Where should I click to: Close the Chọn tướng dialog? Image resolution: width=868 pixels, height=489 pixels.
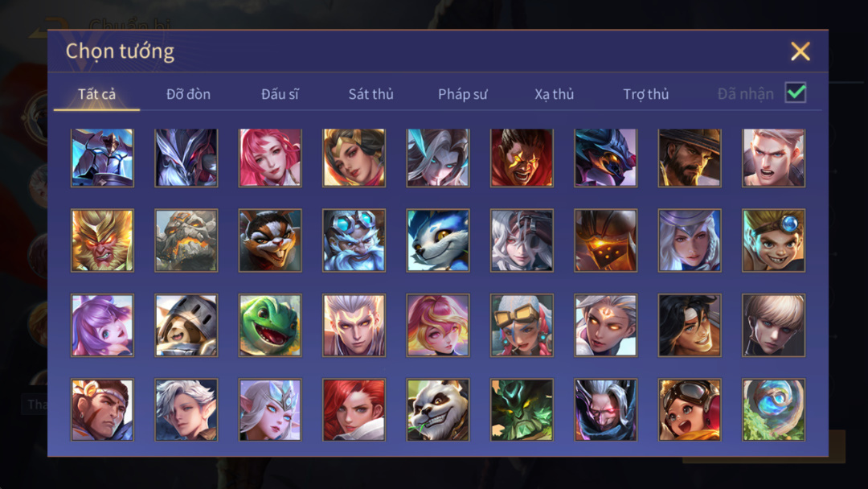pos(800,51)
